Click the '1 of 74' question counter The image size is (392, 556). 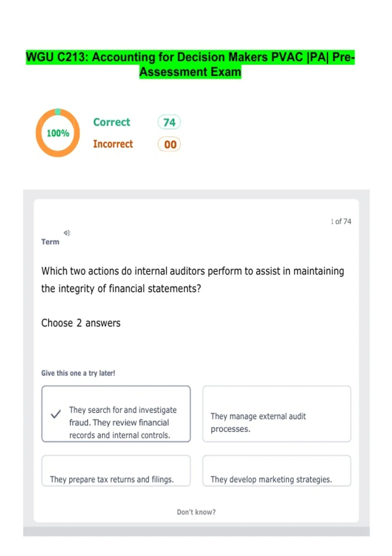click(341, 221)
